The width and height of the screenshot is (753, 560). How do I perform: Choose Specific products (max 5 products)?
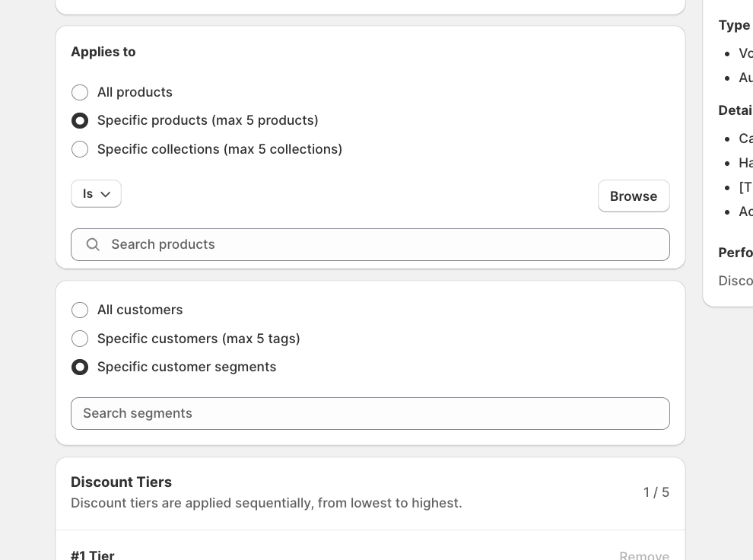[80, 121]
